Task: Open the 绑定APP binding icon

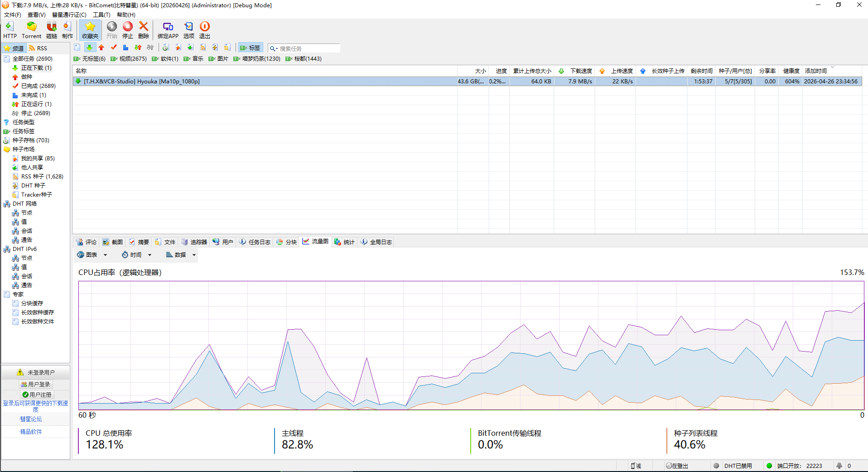Action: coord(168,30)
